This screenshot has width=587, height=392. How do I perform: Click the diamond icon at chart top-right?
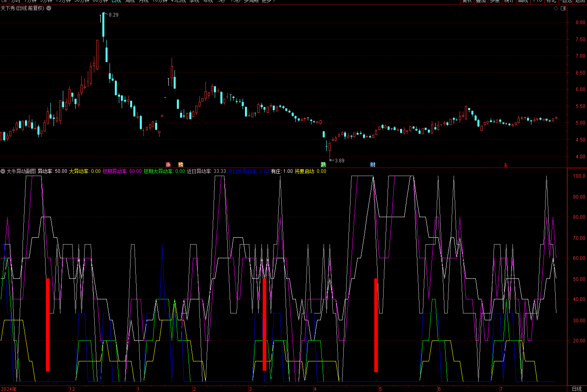(x=556, y=8)
